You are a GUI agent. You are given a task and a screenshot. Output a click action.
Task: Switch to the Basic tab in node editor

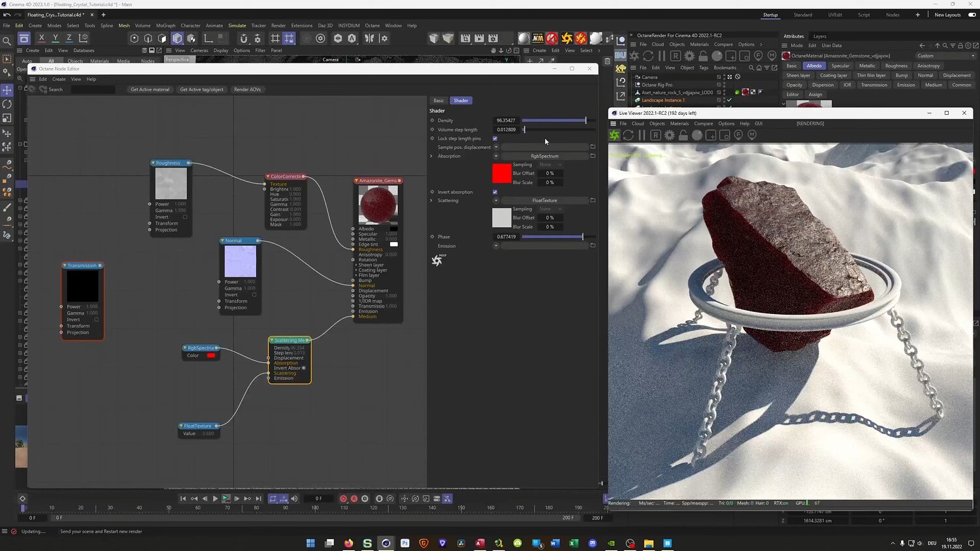tap(438, 101)
